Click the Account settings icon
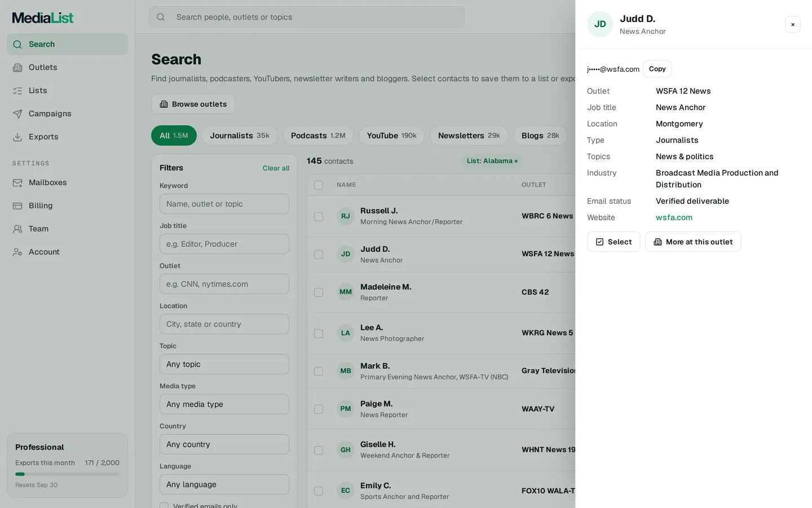The image size is (812, 508). click(x=17, y=252)
